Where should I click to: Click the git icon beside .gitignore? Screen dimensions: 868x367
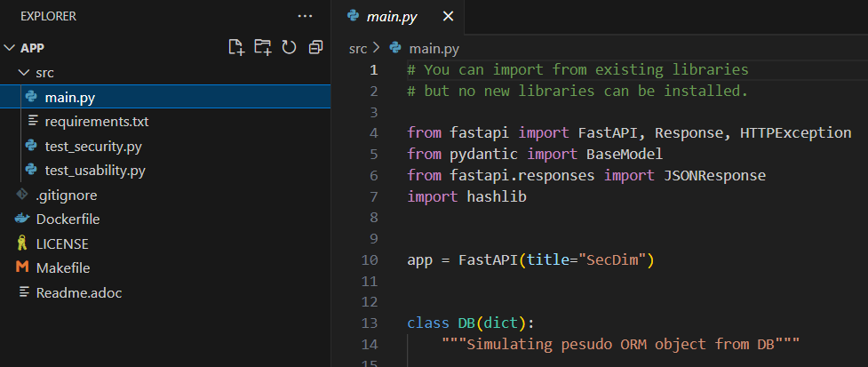pos(22,195)
